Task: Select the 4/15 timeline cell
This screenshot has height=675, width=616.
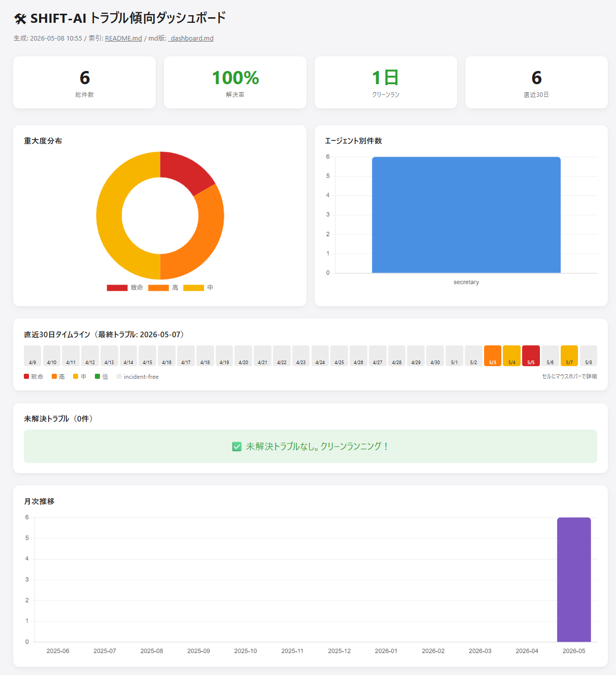Action: [x=147, y=356]
